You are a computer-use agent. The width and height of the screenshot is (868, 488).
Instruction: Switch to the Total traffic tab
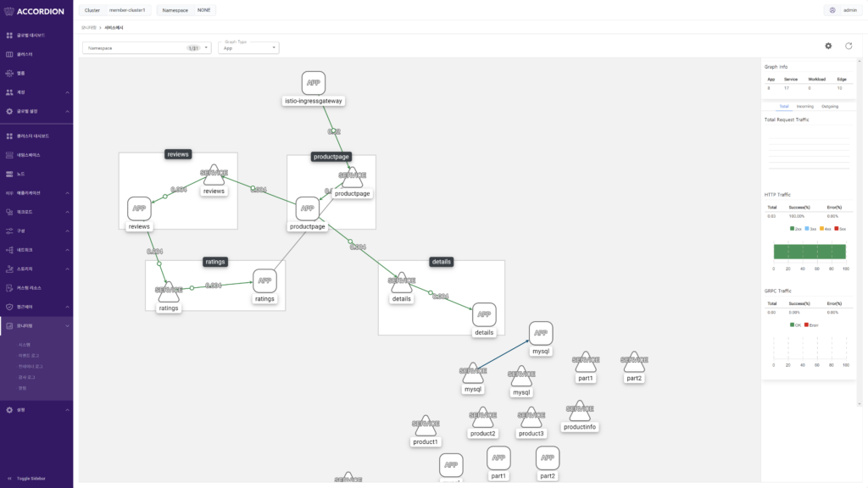click(784, 106)
